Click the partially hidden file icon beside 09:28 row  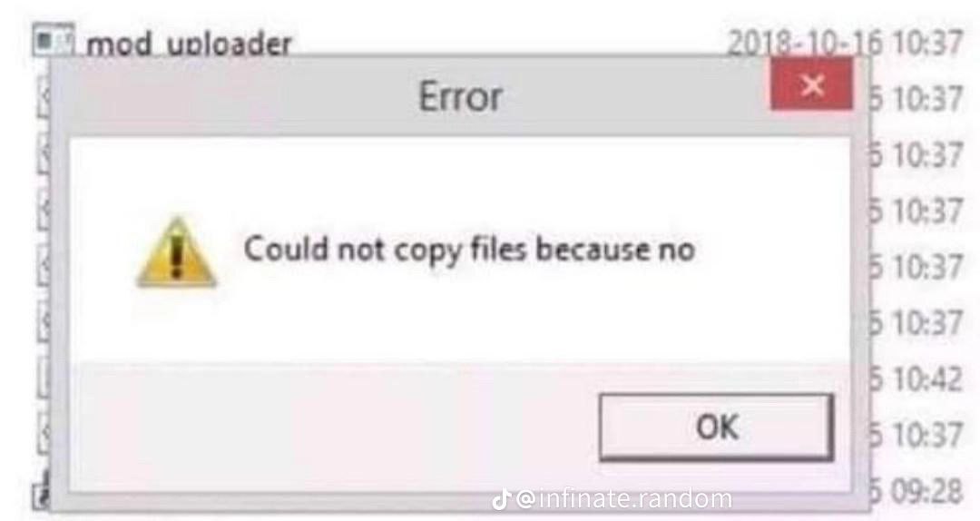point(42,494)
